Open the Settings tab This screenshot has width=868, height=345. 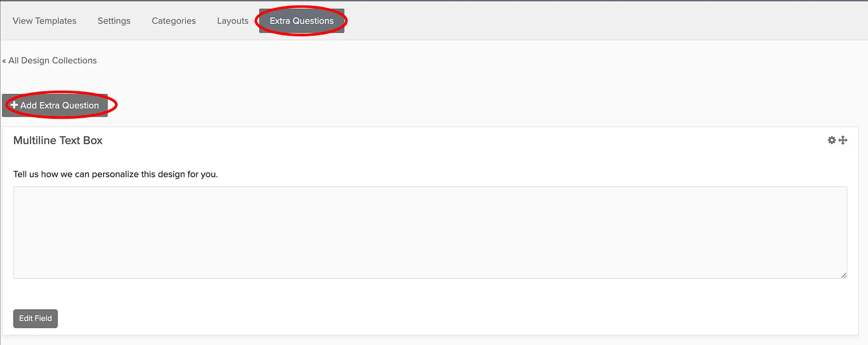(114, 21)
